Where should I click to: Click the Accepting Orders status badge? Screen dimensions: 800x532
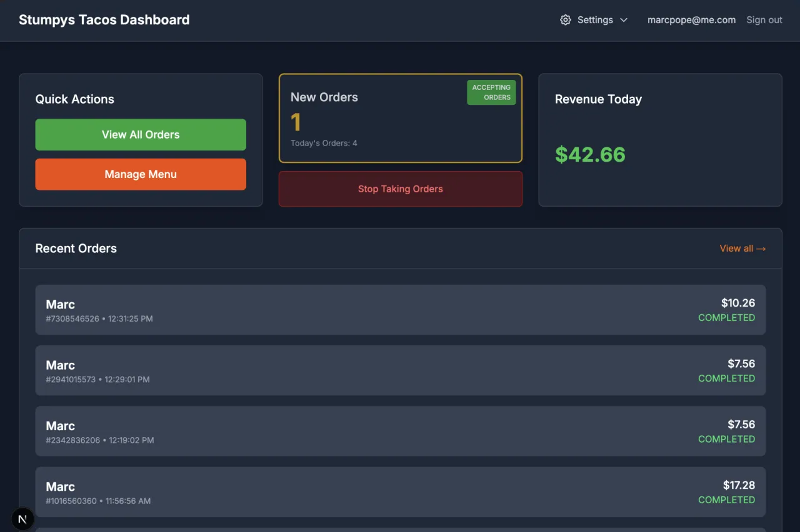coord(491,92)
